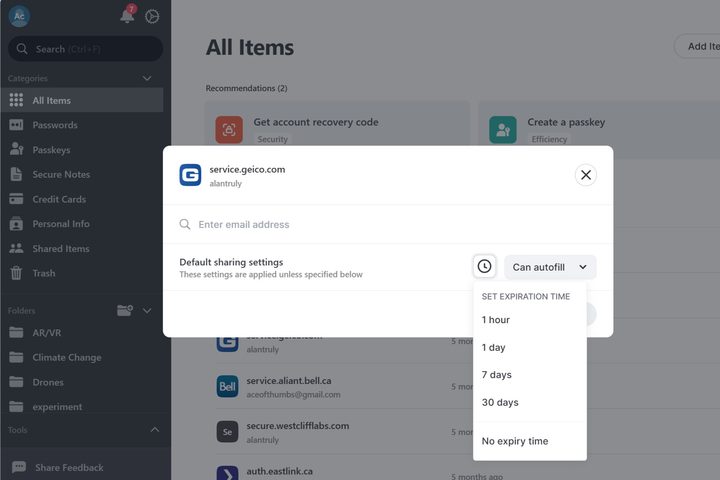Screen dimensions: 720x480
Task: Click the search magnifier icon in sidebar
Action: (x=22, y=49)
